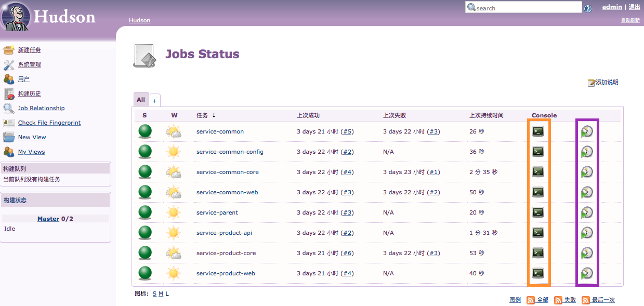Focus the search input field
The height and width of the screenshot is (306, 644).
click(x=523, y=7)
